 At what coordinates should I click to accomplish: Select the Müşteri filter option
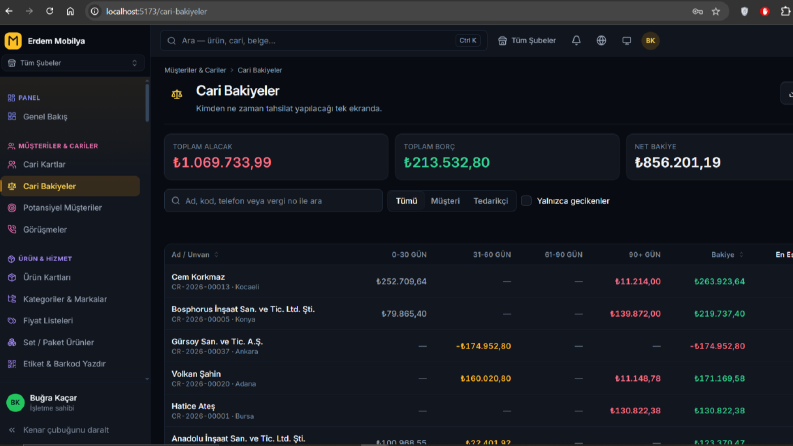click(445, 201)
